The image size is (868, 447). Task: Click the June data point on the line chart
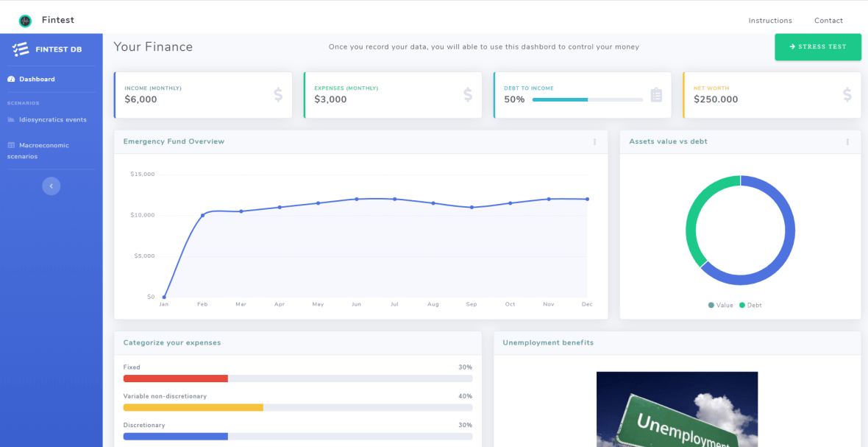pos(357,199)
